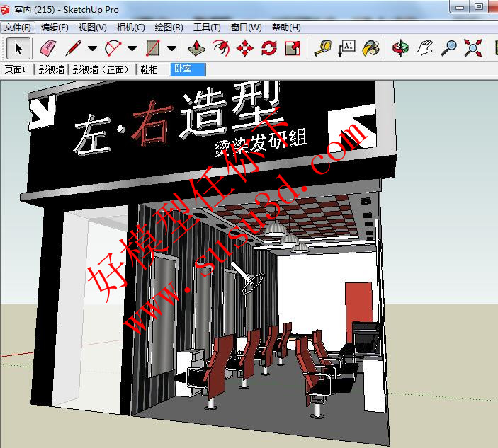Activate the Push/Pull tool
498x448 pixels.
point(197,48)
